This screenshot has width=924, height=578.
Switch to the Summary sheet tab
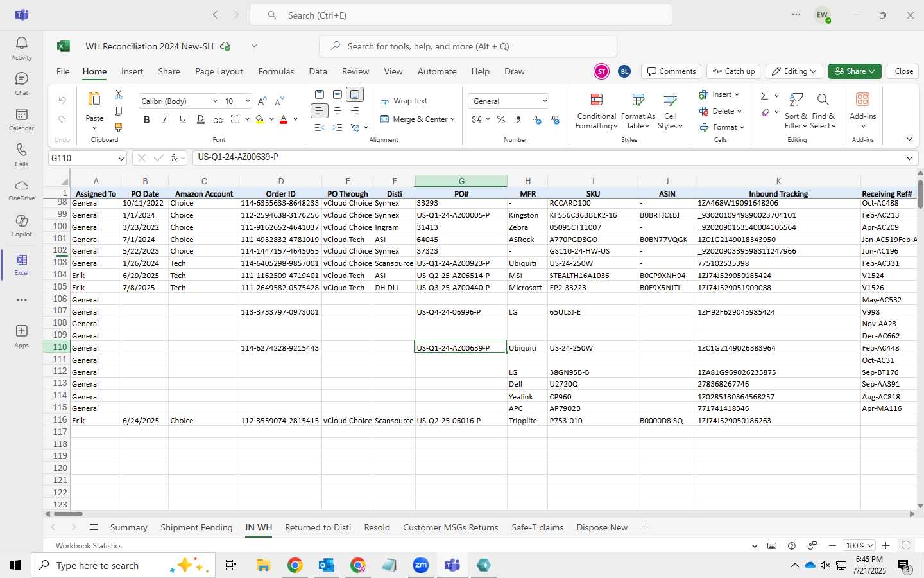point(128,527)
